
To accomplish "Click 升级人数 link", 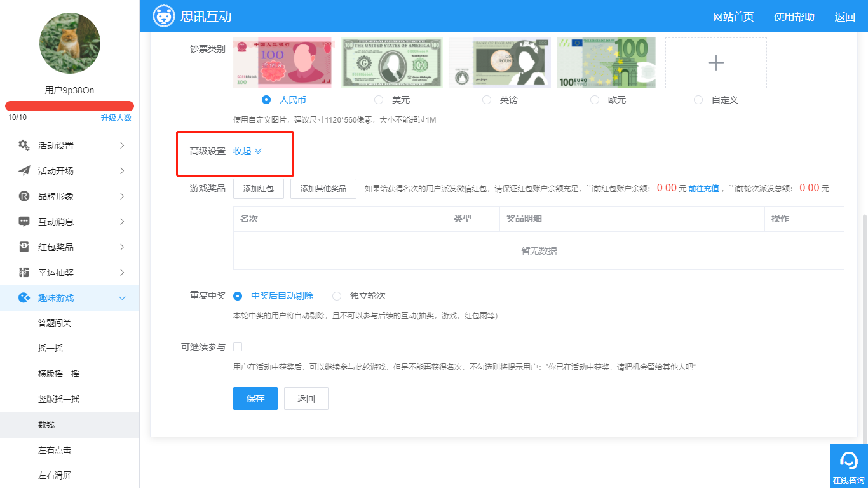I will click(x=116, y=118).
